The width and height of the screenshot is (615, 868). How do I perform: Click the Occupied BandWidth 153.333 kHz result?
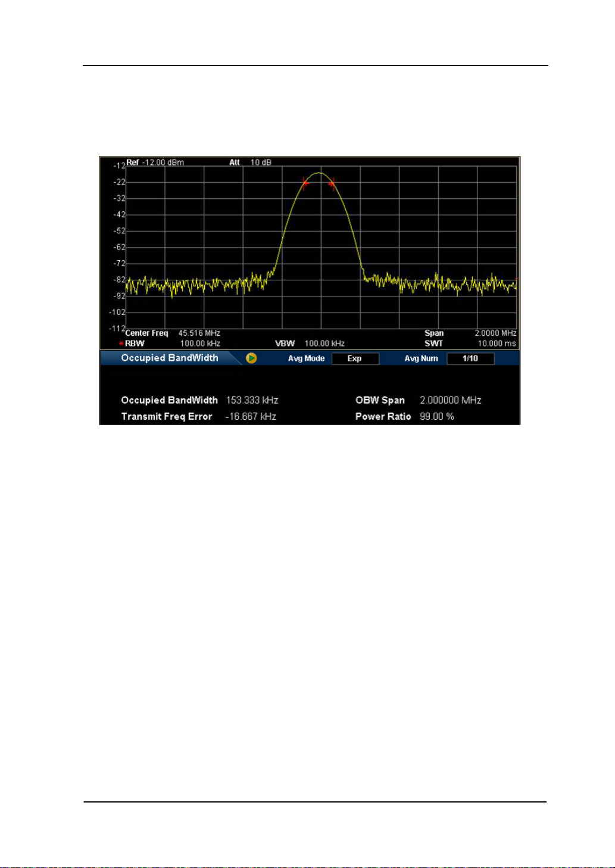pos(252,400)
